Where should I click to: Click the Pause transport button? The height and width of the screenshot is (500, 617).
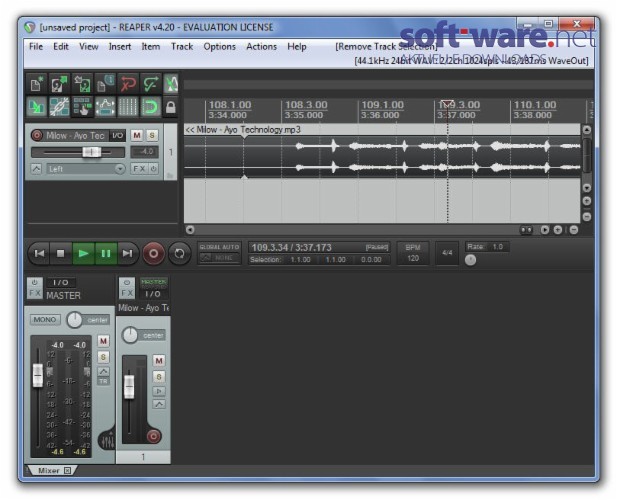tap(106, 253)
